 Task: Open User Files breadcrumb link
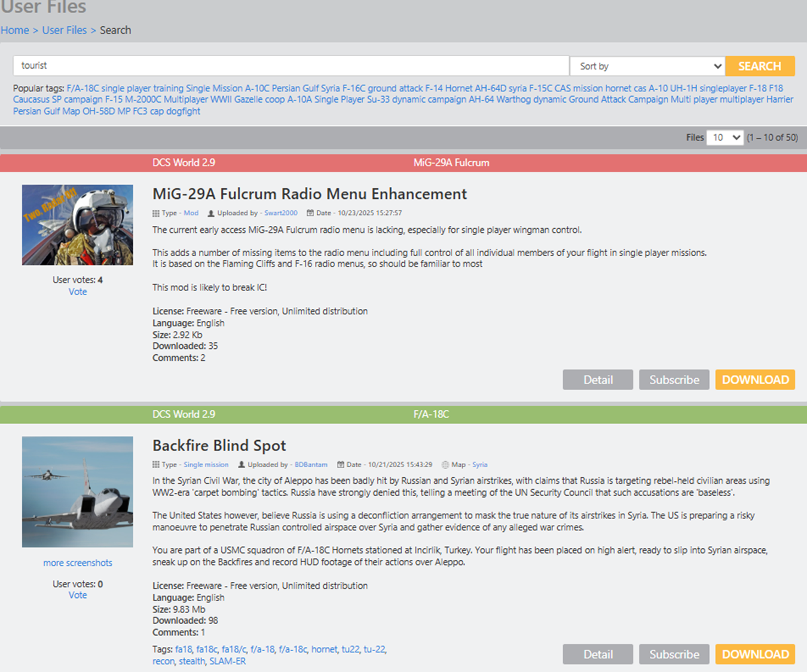click(65, 30)
